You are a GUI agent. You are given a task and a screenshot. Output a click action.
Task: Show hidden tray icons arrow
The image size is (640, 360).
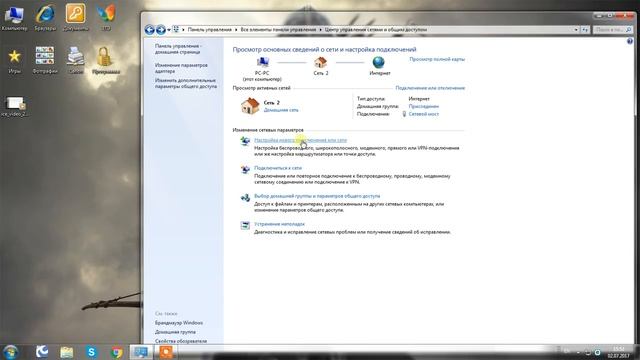coord(578,352)
